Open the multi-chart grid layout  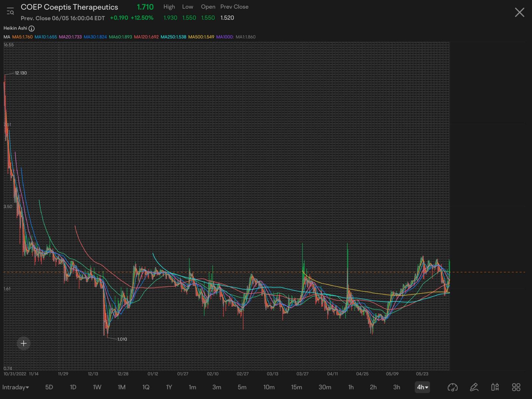[x=516, y=387]
